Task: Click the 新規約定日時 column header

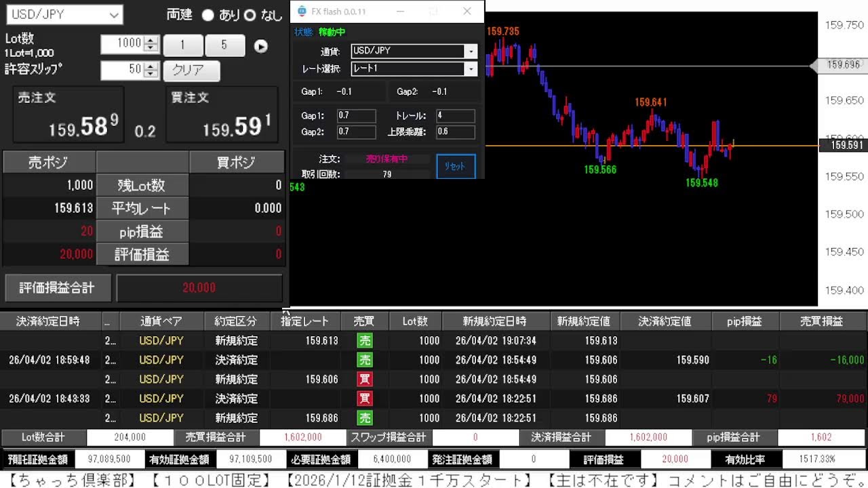Action: [495, 321]
